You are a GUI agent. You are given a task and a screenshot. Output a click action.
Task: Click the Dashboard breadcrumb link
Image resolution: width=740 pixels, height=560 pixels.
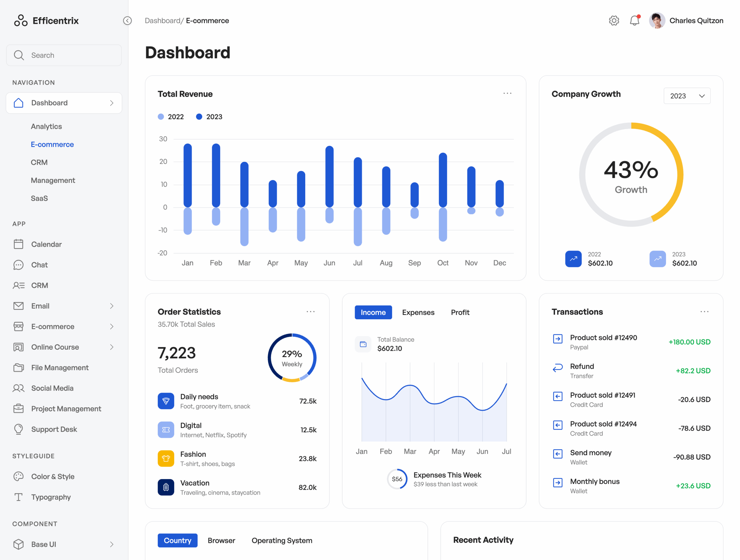pyautogui.click(x=162, y=21)
